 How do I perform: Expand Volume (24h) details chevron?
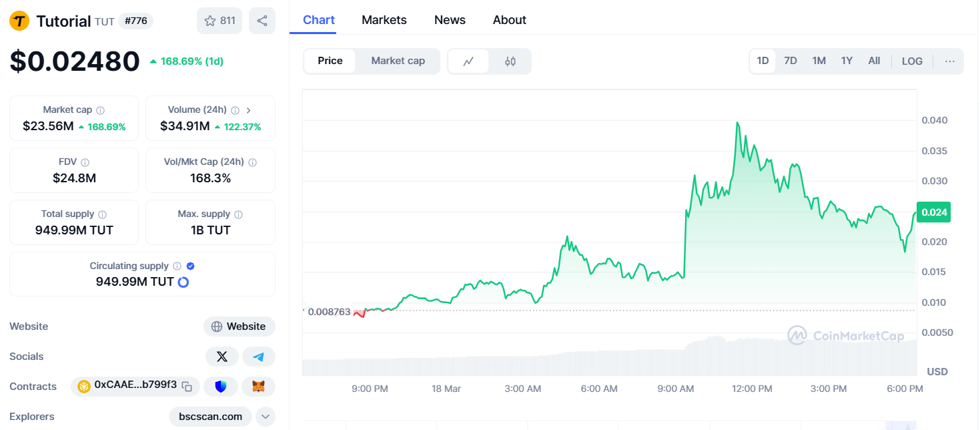(248, 110)
